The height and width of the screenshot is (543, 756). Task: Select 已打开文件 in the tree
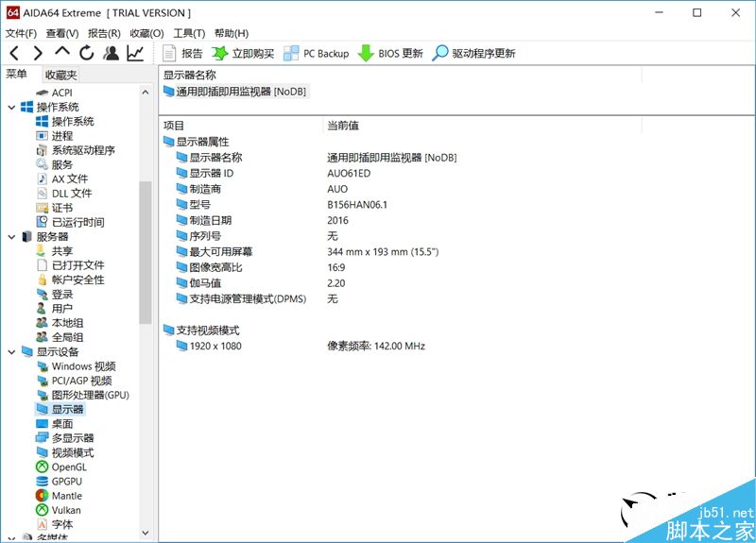pyautogui.click(x=70, y=265)
